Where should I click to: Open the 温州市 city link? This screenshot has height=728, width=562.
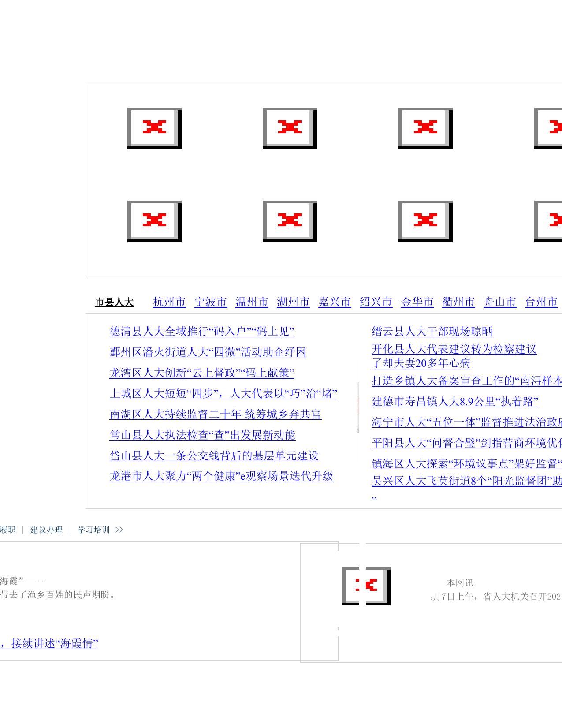pyautogui.click(x=252, y=302)
